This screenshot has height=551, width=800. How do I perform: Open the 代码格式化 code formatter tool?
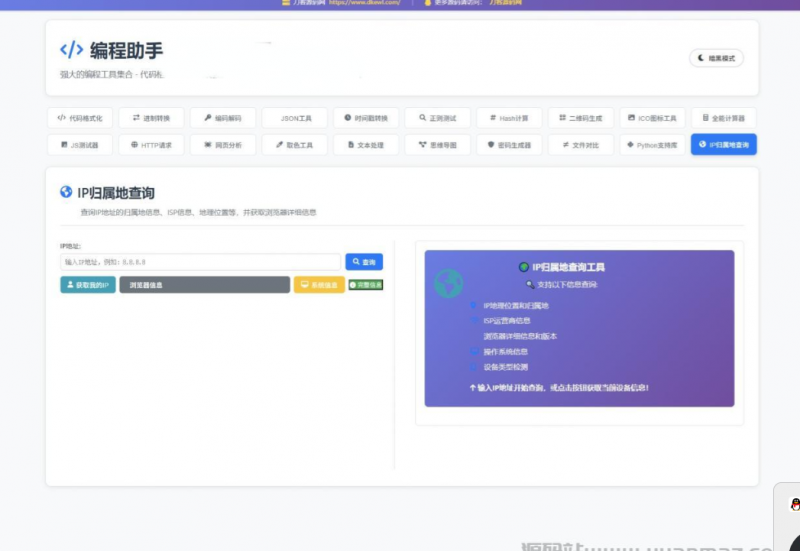(x=80, y=117)
